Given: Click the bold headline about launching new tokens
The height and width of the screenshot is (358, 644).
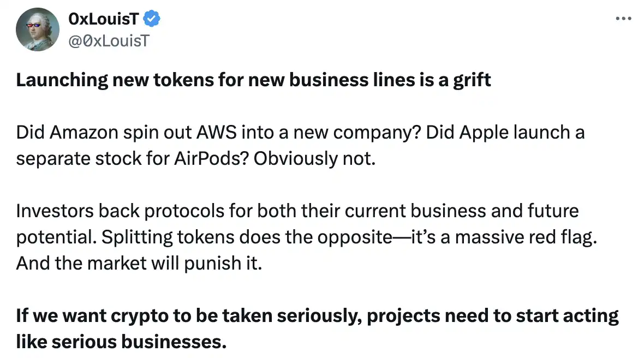Looking at the screenshot, I should (253, 80).
